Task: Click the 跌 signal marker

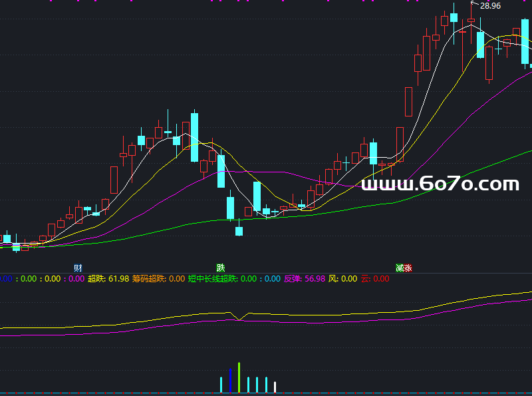Action: (x=221, y=268)
